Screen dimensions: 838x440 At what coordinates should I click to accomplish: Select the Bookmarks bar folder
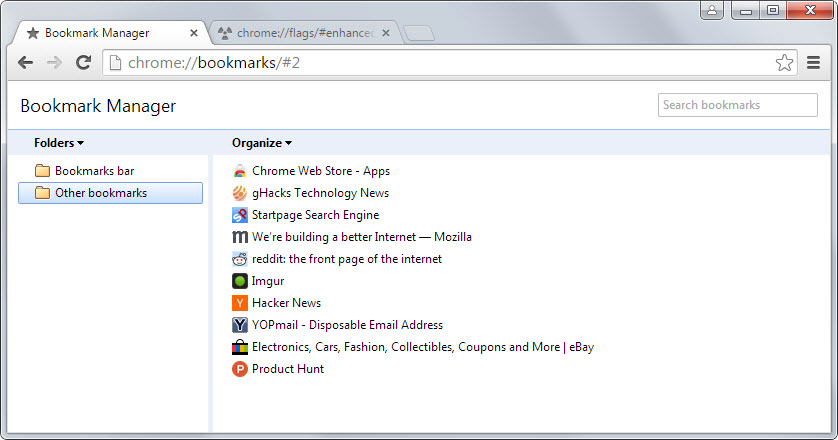tap(111, 171)
